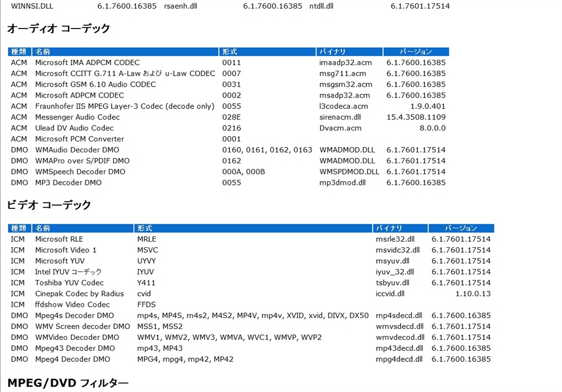Select the Microsoft RLE codec name
The height and width of the screenshot is (392, 562).
click(59, 239)
